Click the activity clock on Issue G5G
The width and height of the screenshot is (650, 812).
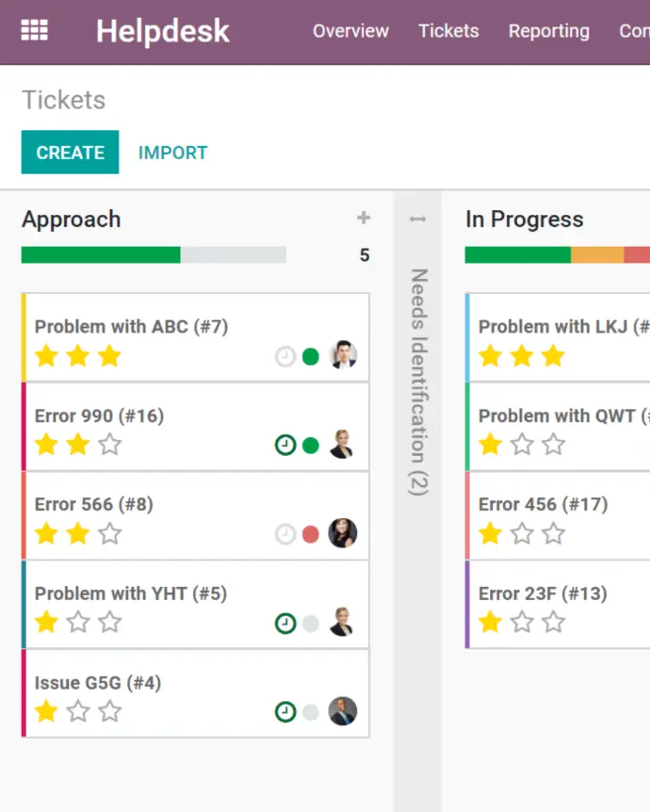point(285,711)
